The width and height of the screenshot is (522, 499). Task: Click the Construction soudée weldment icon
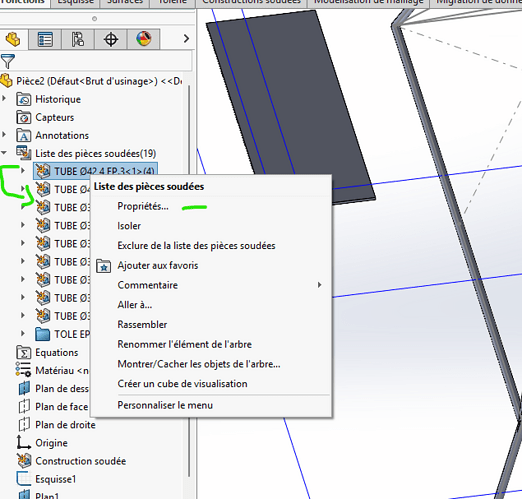tap(24, 461)
